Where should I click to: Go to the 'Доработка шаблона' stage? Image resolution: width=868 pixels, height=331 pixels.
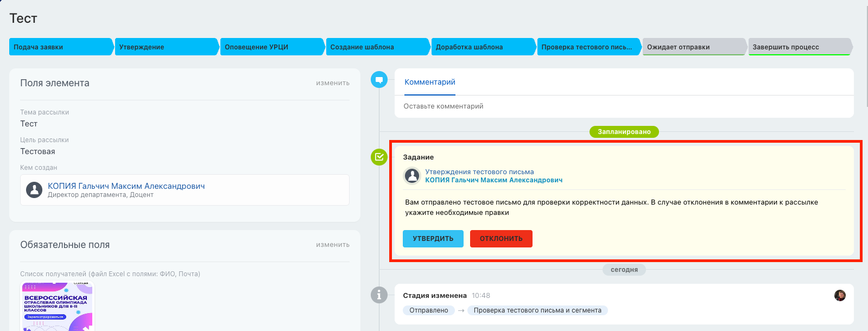click(x=483, y=47)
